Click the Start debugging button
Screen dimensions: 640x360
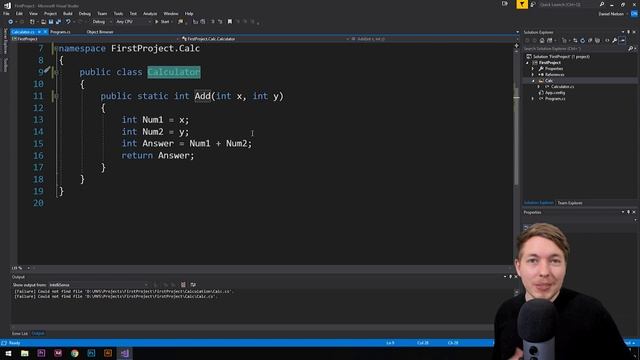click(x=162, y=22)
